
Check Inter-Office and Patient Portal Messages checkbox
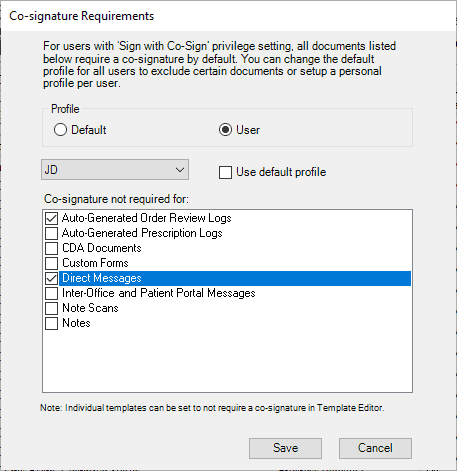click(x=51, y=293)
